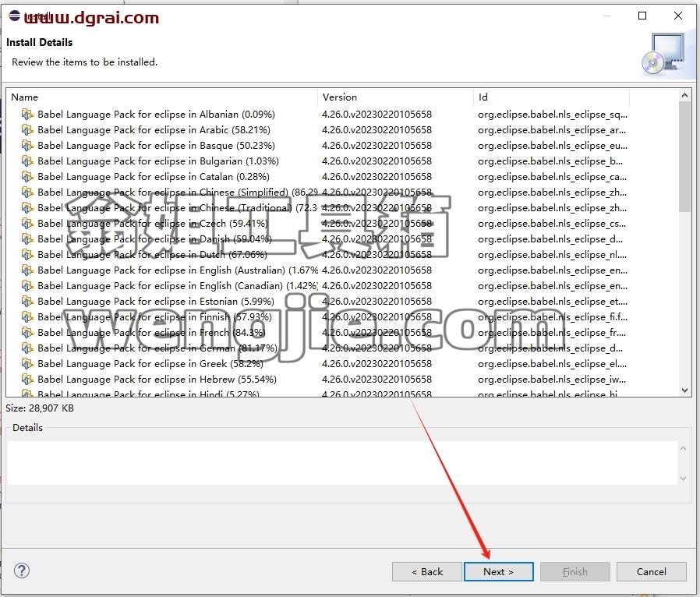Click the Albanian language pack feature icon
This screenshot has height=597, width=700.
pos(27,115)
